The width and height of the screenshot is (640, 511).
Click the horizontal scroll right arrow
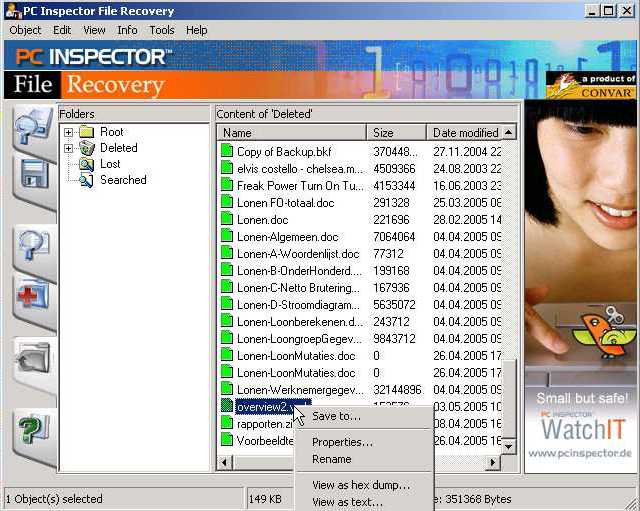pyautogui.click(x=493, y=462)
